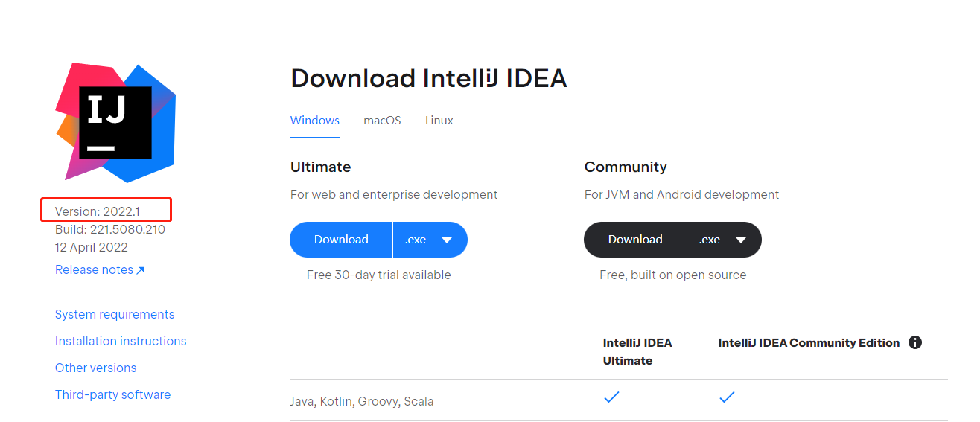Click Community checkmark in Java, Kotlin row
Viewport: 980px width, 422px height.
coord(727,398)
